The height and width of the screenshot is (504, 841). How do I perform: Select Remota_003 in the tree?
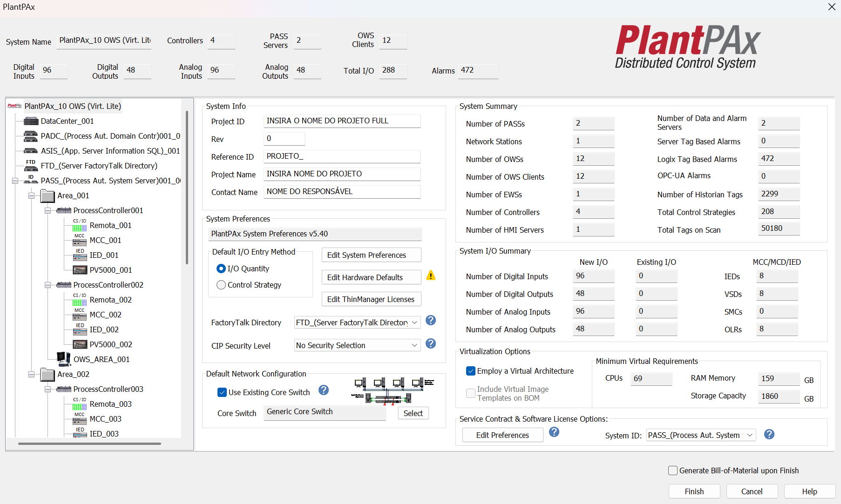(x=111, y=404)
